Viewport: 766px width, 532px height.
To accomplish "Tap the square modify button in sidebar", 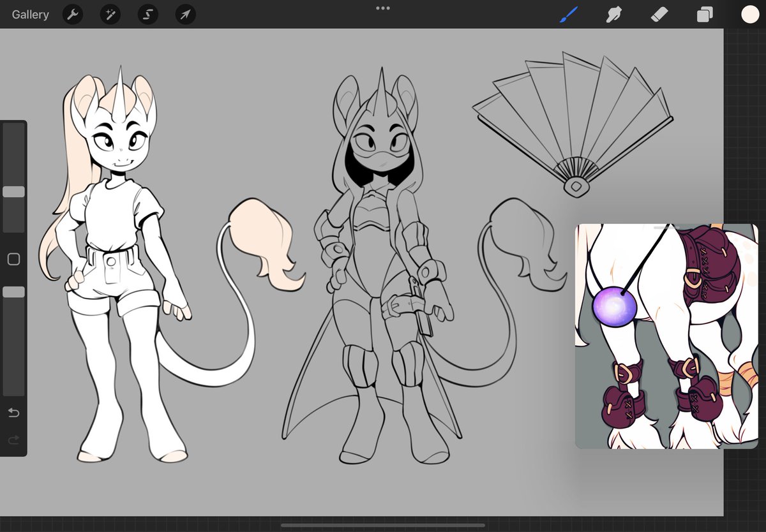I will (x=13, y=259).
